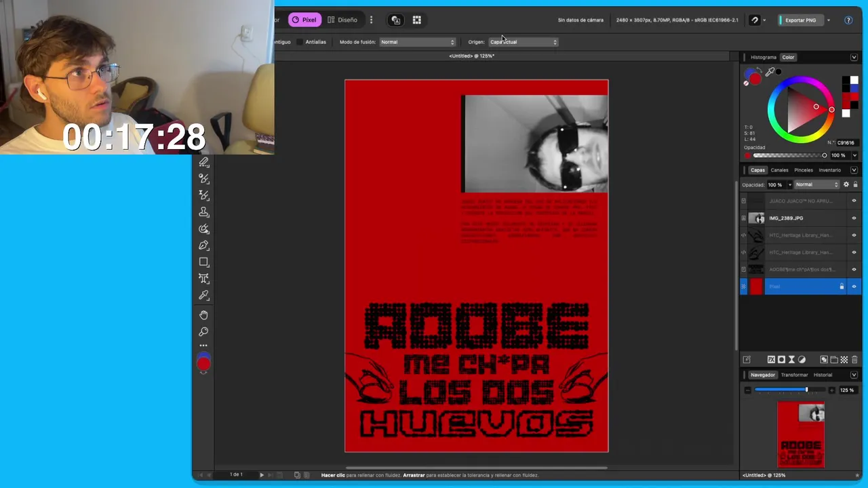Select the Pen tool
This screenshot has height=488, width=868.
tap(203, 245)
